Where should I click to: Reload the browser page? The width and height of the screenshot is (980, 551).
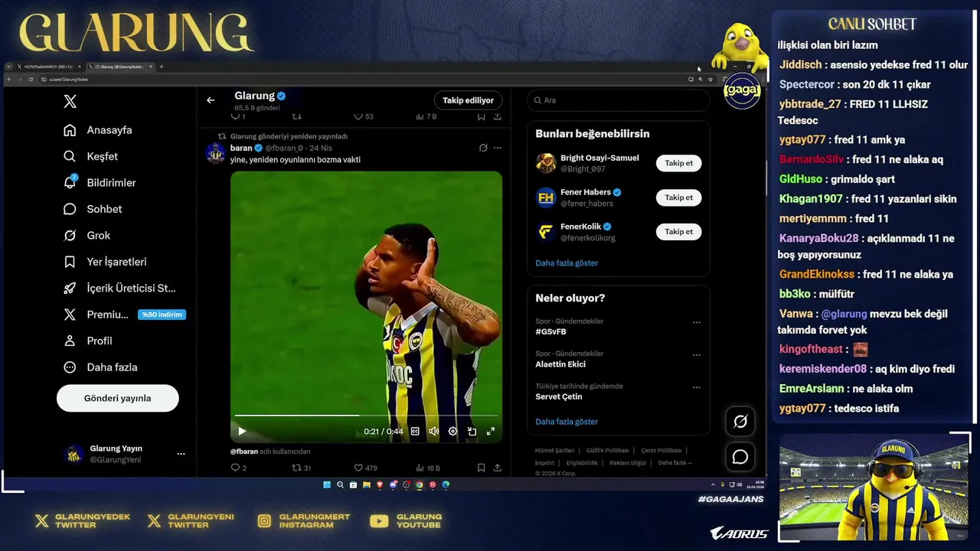click(31, 79)
